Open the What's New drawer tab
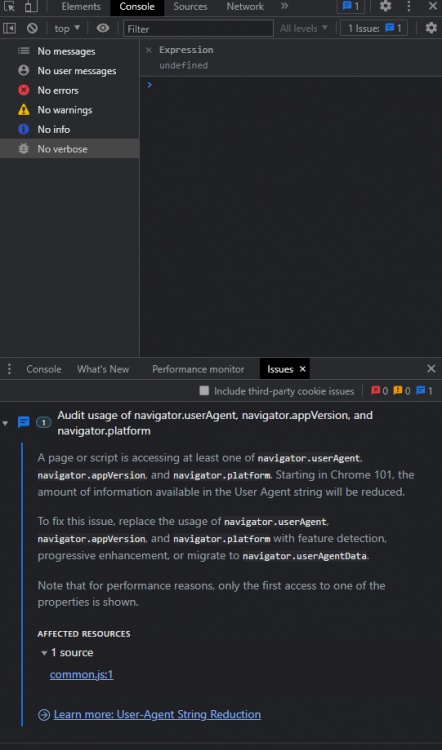Viewport: 442px width, 750px height. (x=103, y=369)
